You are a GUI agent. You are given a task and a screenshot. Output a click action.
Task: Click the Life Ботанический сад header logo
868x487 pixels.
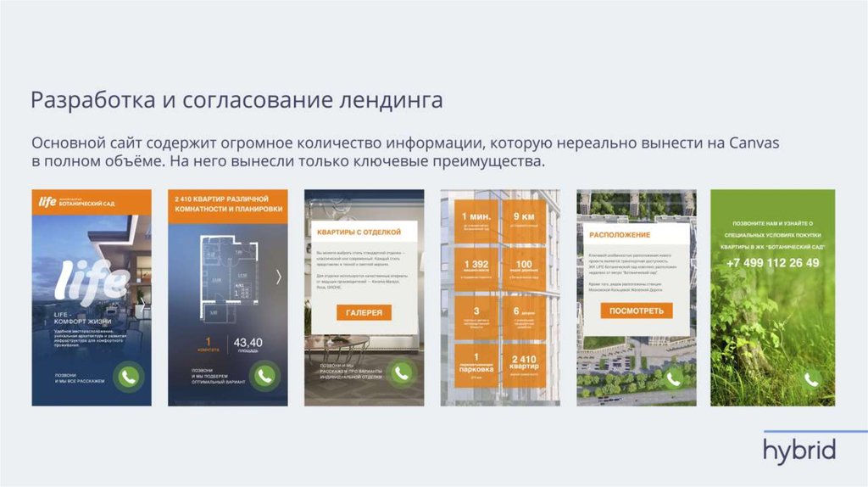click(77, 202)
